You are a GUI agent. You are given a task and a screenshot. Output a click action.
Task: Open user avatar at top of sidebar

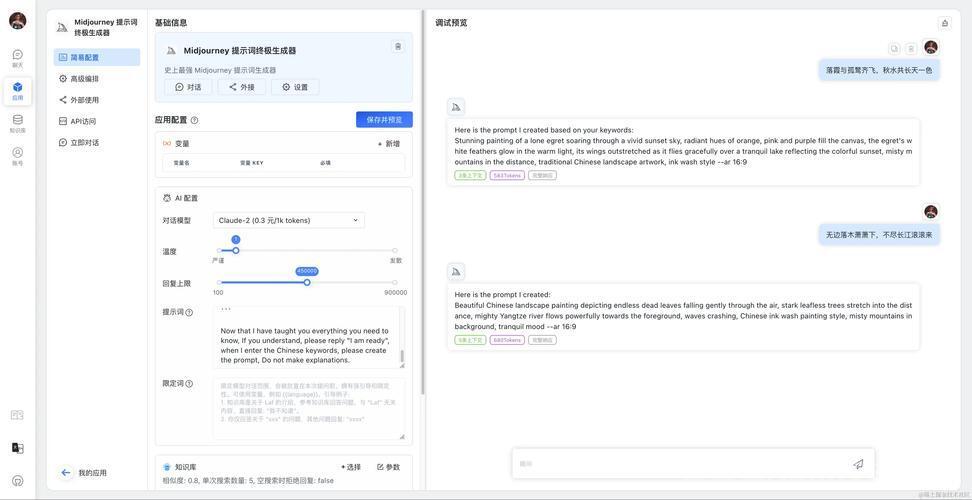pyautogui.click(x=17, y=20)
